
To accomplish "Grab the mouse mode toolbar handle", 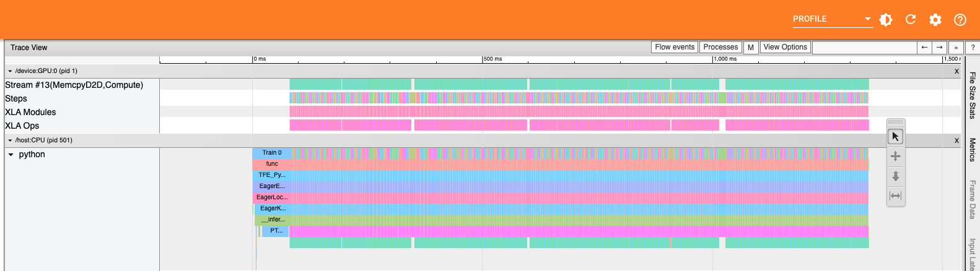I will tap(896, 123).
